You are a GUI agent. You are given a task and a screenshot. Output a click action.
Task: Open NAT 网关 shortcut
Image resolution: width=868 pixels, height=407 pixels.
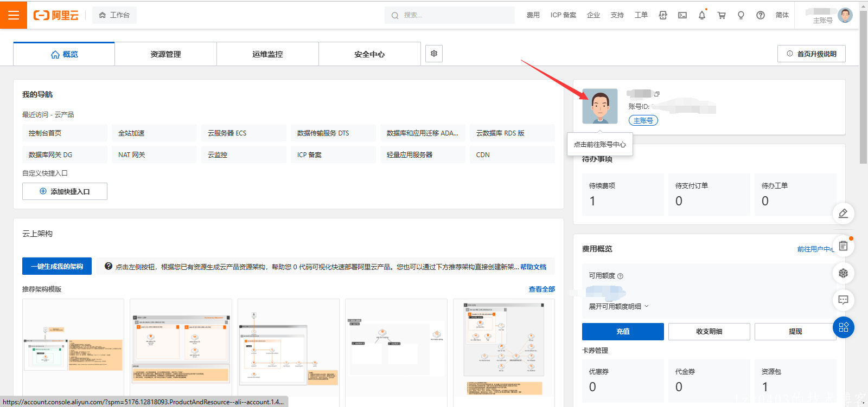pyautogui.click(x=154, y=154)
